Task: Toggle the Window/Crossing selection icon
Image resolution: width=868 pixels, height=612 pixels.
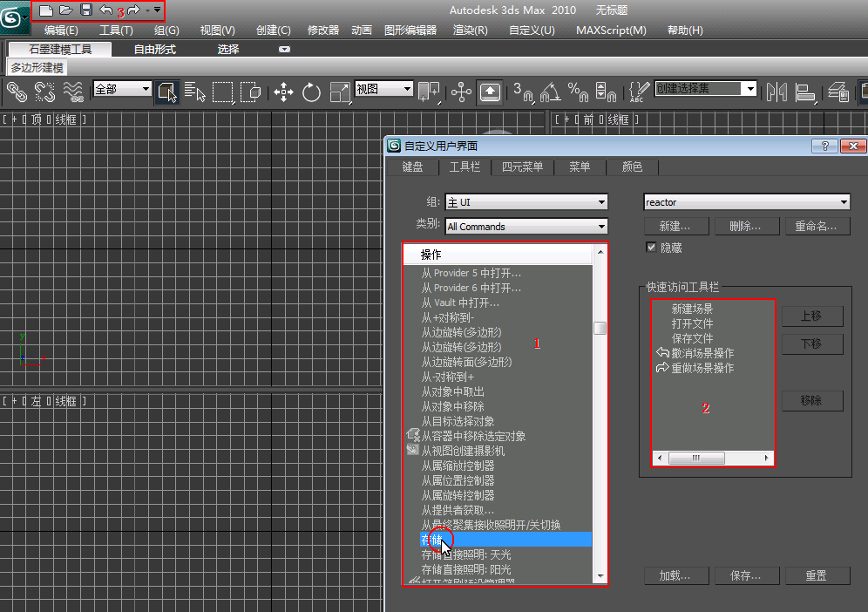Action: [251, 92]
